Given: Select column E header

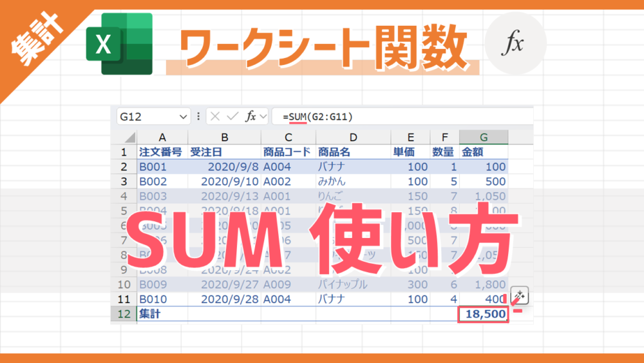Looking at the screenshot, I should (x=410, y=137).
